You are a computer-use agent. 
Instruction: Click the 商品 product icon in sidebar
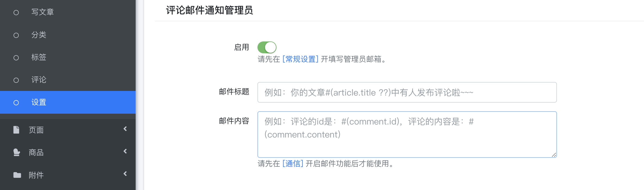[x=17, y=152]
